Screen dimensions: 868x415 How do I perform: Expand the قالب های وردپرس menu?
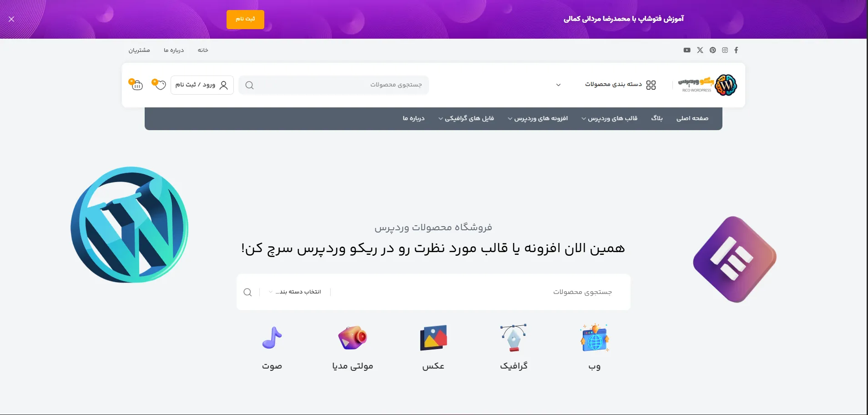click(609, 118)
